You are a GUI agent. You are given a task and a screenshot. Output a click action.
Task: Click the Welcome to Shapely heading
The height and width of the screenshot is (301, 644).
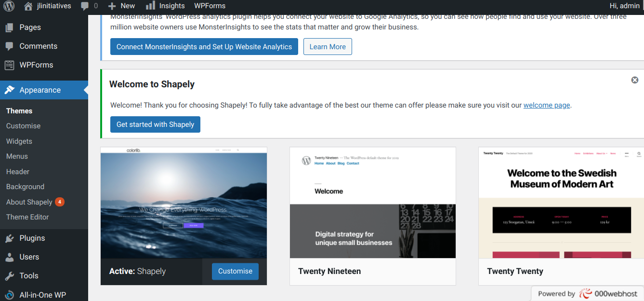[152, 84]
